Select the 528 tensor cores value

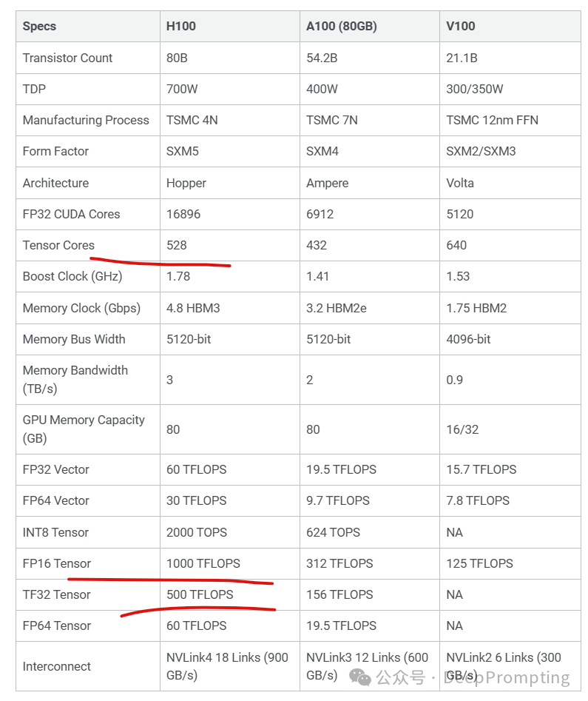coord(177,245)
